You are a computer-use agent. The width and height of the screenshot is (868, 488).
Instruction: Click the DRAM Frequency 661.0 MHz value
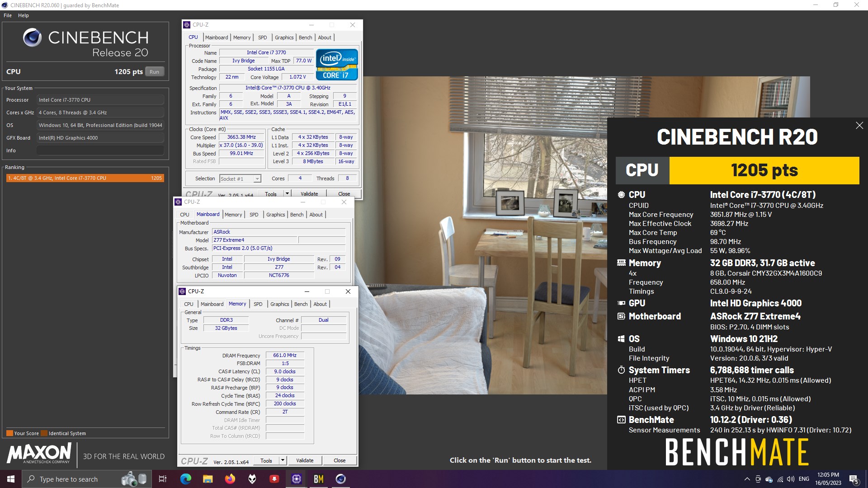coord(285,355)
